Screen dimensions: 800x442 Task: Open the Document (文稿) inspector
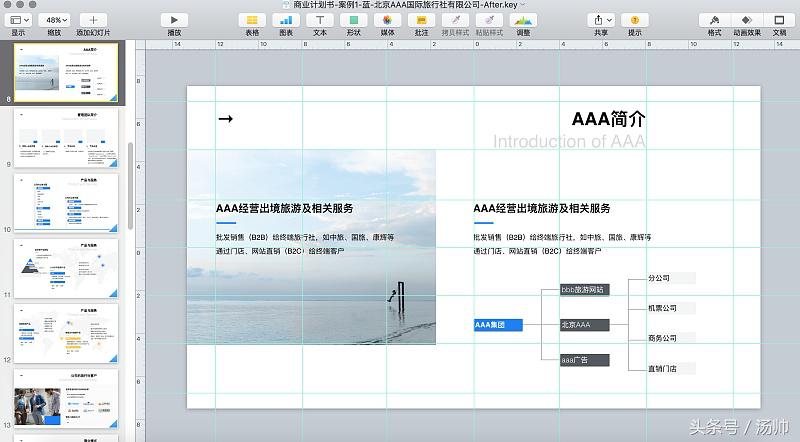pyautogui.click(x=779, y=20)
